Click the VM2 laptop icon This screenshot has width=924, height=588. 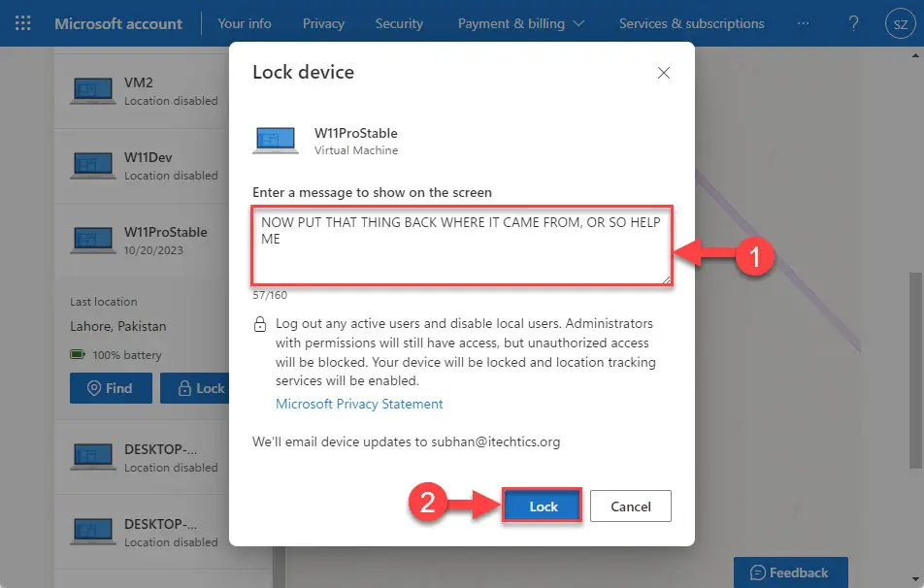pos(92,91)
